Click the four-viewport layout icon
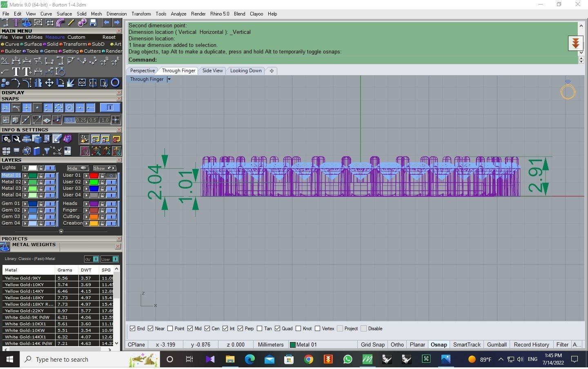 click(6, 151)
